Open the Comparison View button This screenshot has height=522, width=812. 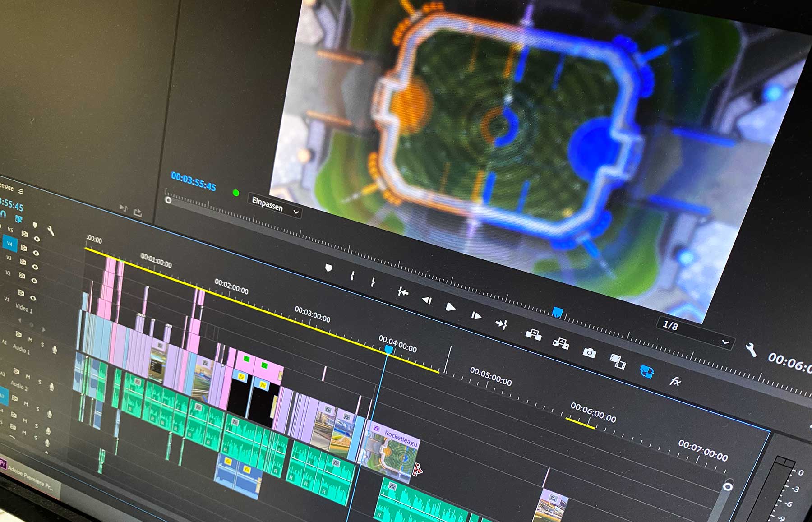[618, 361]
